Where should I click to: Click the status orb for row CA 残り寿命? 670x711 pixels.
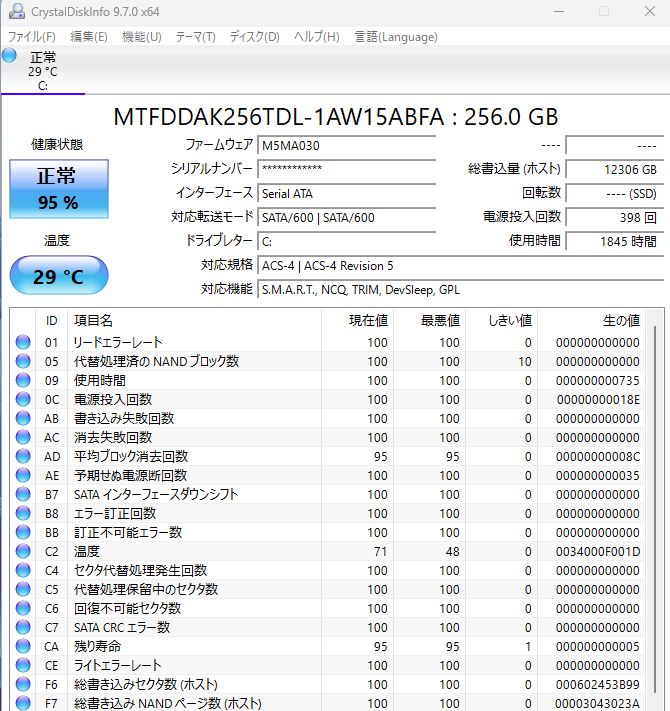point(23,646)
